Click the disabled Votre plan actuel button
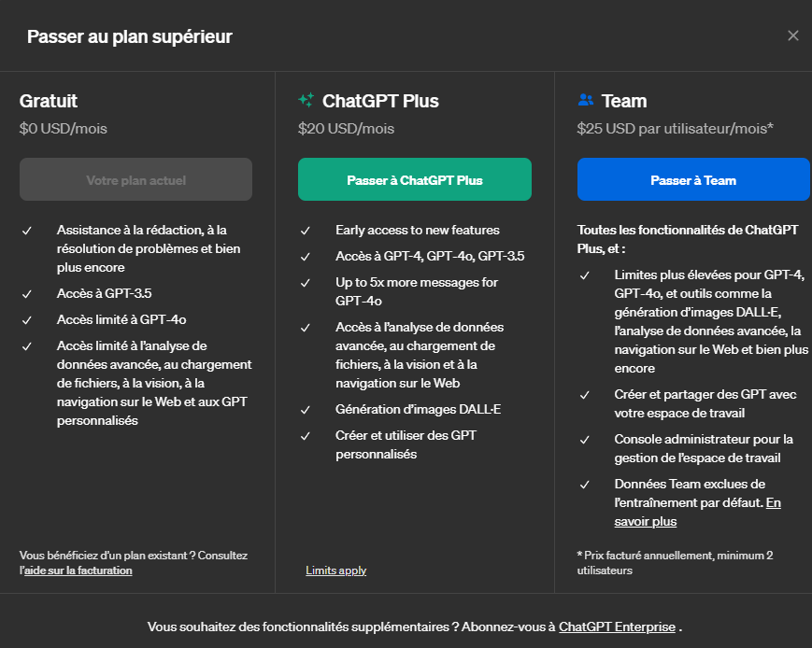This screenshot has width=812, height=648. pos(135,179)
